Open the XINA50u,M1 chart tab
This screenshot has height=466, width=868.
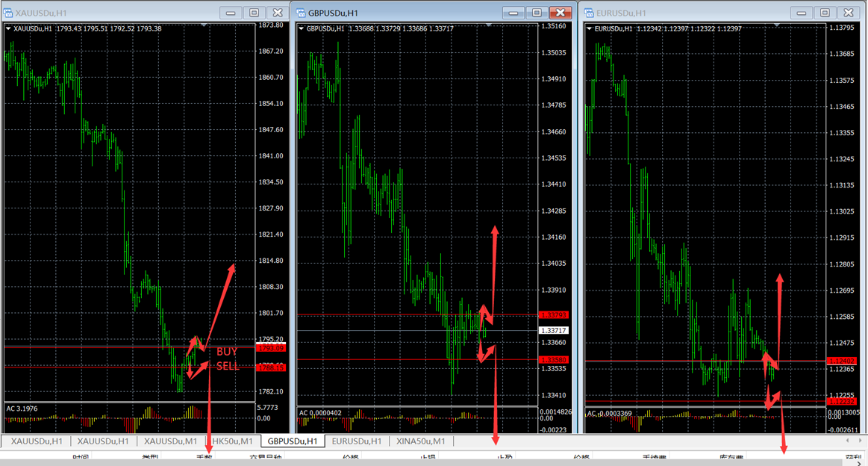click(x=420, y=441)
